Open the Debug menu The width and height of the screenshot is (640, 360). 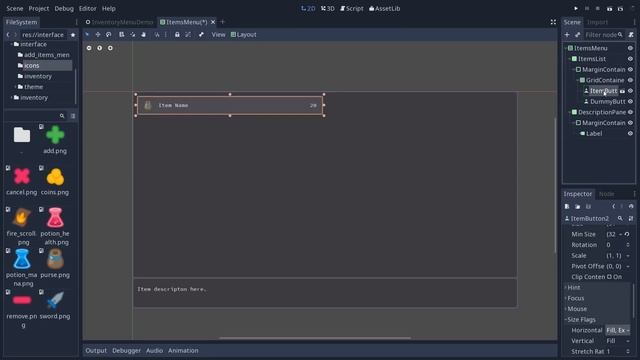(64, 9)
